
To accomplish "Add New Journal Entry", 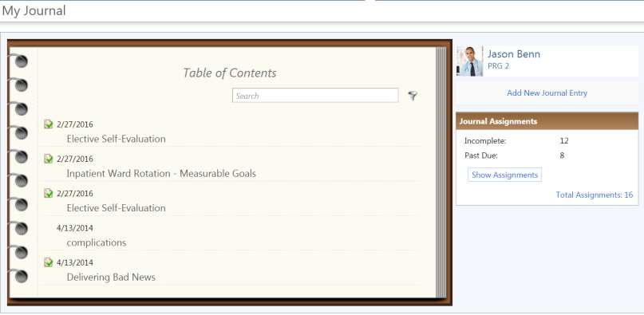I will (x=547, y=93).
